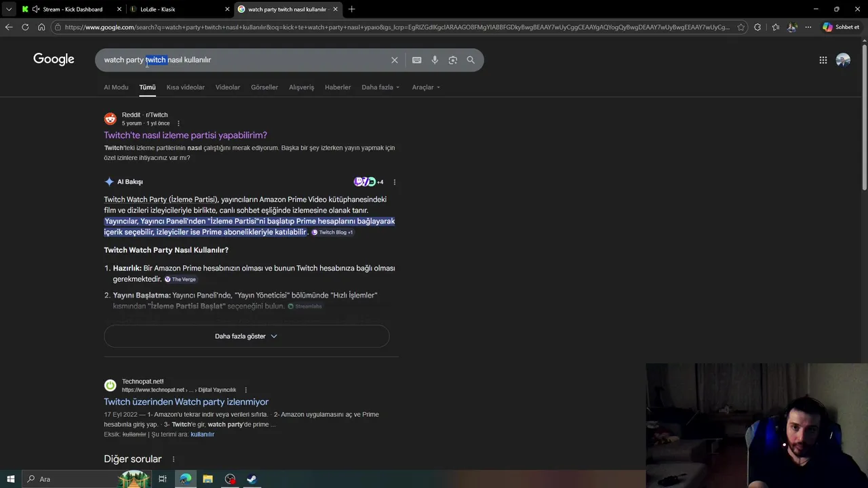Open OBS Studio on taskbar
Image resolution: width=868 pixels, height=488 pixels.
tap(230, 479)
